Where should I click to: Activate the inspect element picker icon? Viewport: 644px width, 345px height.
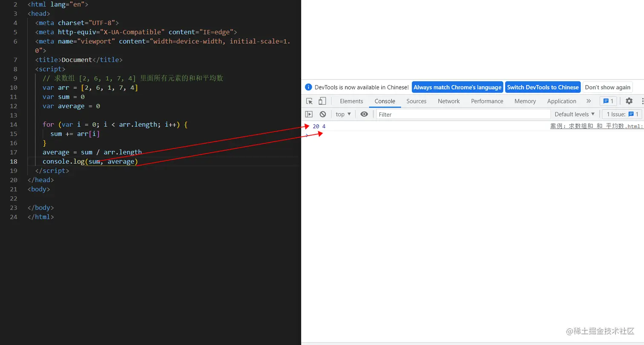point(310,101)
